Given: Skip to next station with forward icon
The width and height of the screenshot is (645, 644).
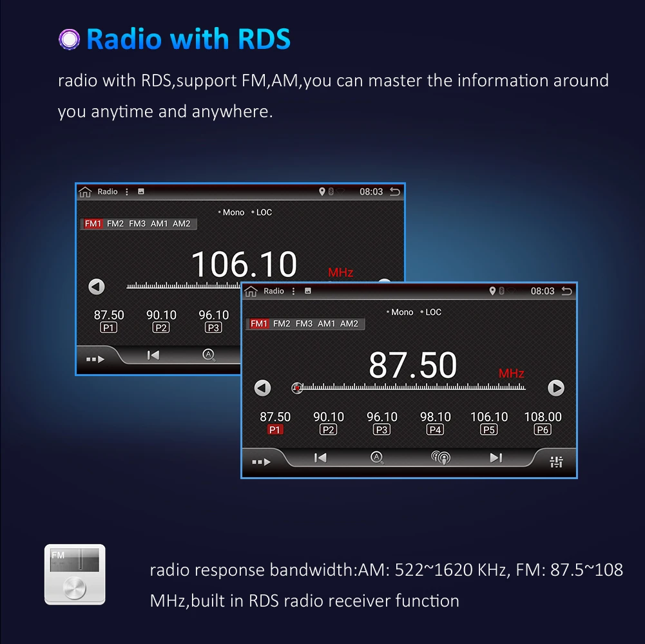Looking at the screenshot, I should (496, 457).
